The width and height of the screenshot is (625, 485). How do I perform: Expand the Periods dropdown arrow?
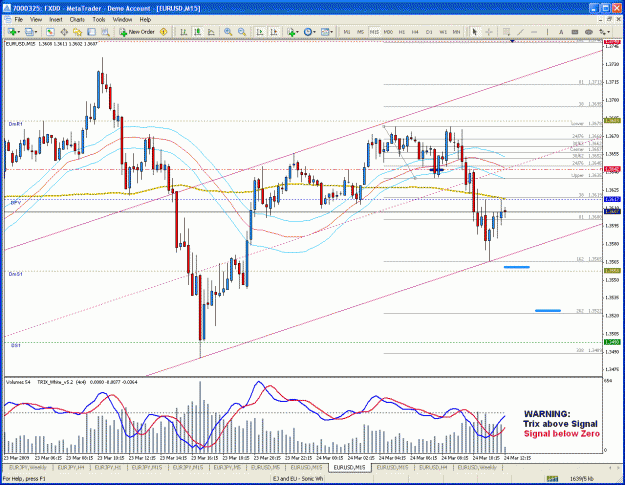[x=314, y=32]
